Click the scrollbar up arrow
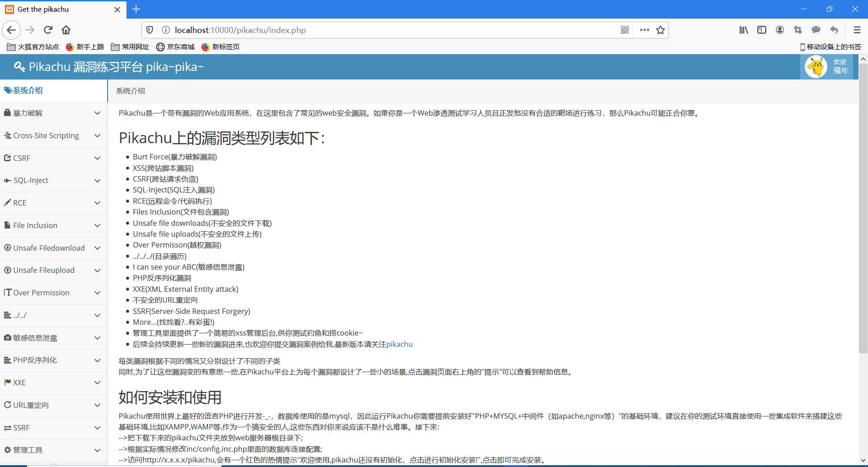Viewport: 868px width, 467px height. pos(863,59)
